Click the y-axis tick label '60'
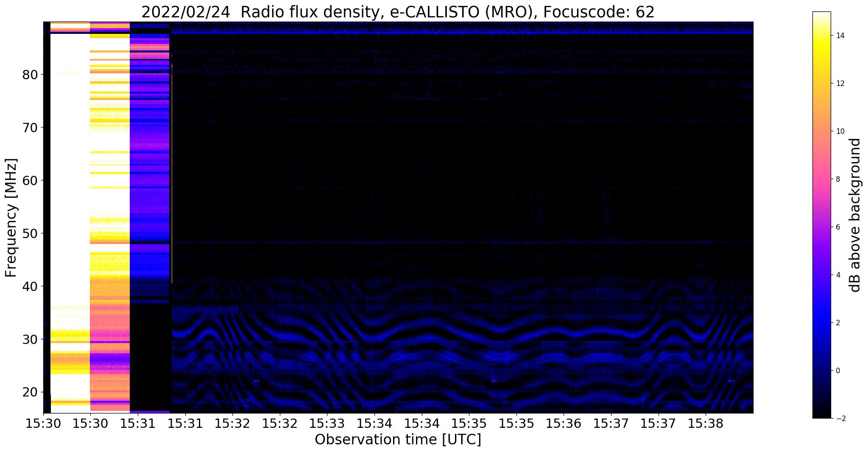 click(x=30, y=180)
